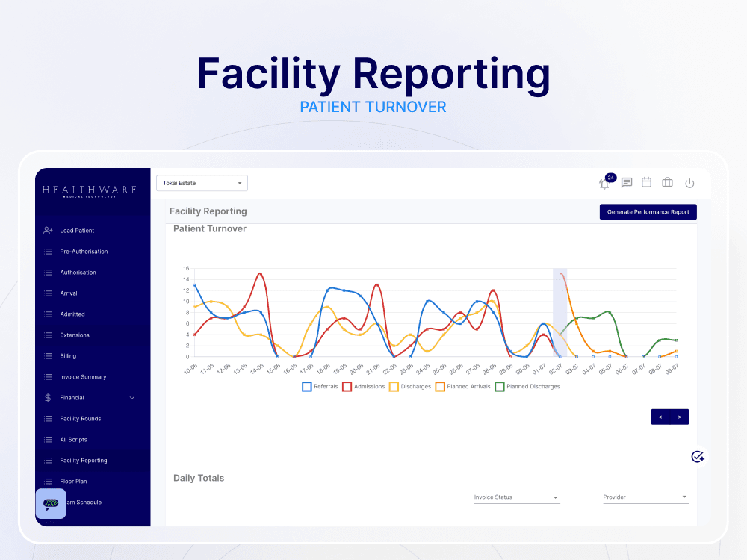This screenshot has width=747, height=560.
Task: Click the list icon beside Arrival
Action: [48, 293]
